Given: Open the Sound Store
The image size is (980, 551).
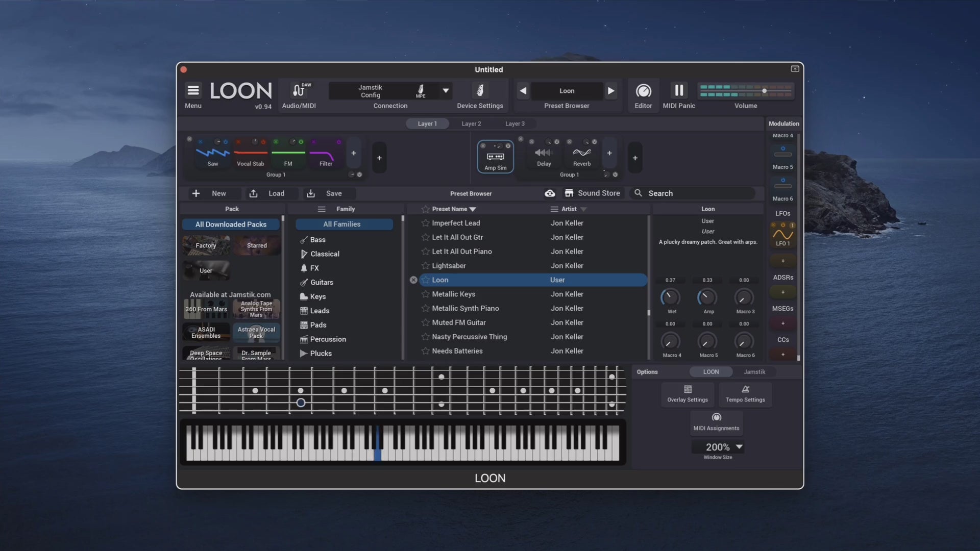Looking at the screenshot, I should tap(592, 193).
